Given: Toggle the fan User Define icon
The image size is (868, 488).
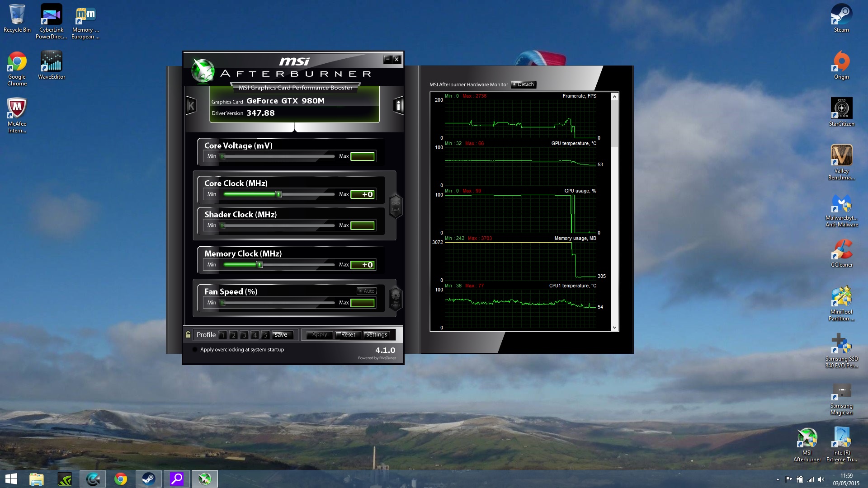Looking at the screenshot, I should [396, 299].
